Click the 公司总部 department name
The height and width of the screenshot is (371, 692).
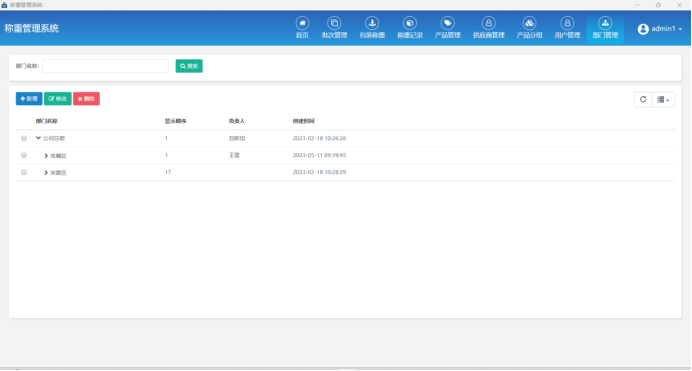pyautogui.click(x=54, y=139)
